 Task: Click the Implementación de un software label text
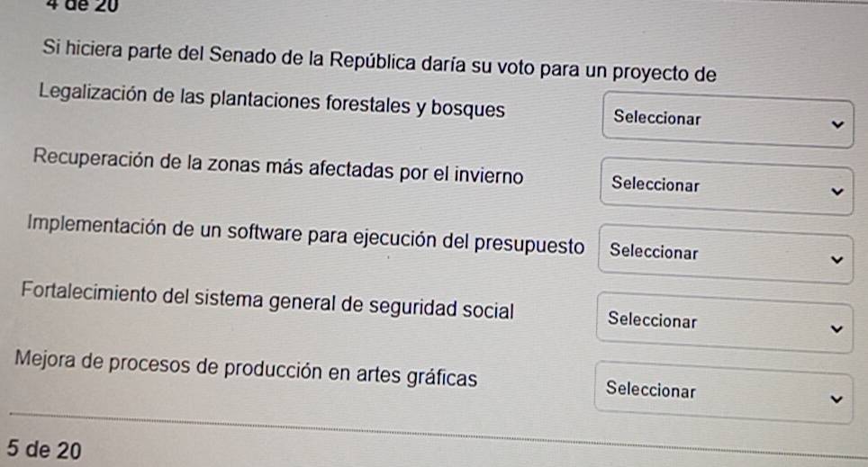click(305, 243)
